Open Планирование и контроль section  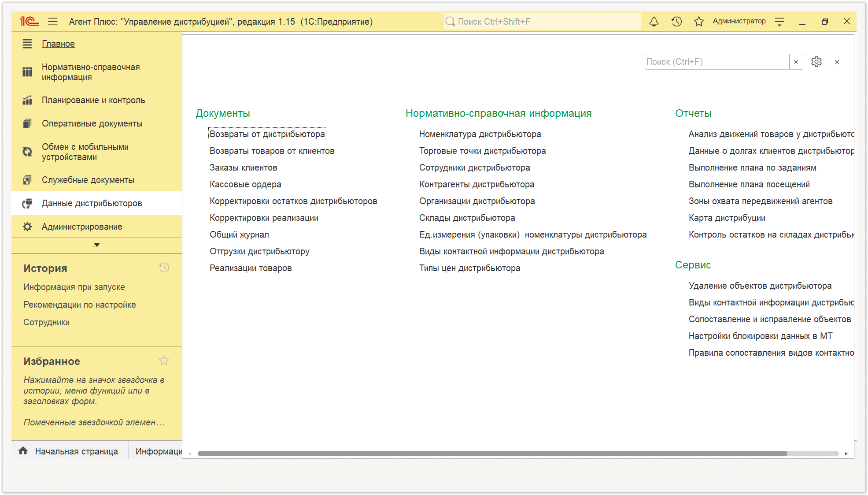(x=93, y=100)
